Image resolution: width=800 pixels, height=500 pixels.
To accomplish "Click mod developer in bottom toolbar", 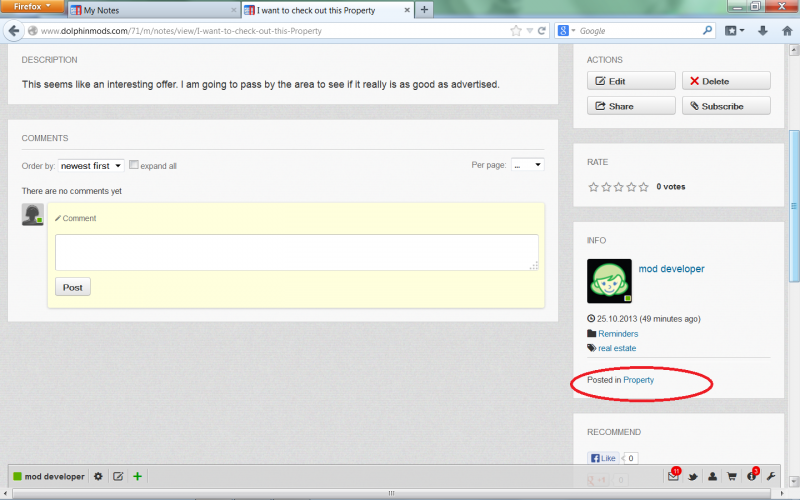I will [49, 477].
